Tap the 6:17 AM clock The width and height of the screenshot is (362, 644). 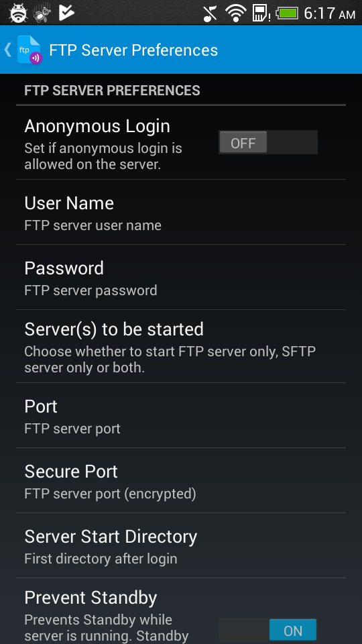[x=330, y=13]
